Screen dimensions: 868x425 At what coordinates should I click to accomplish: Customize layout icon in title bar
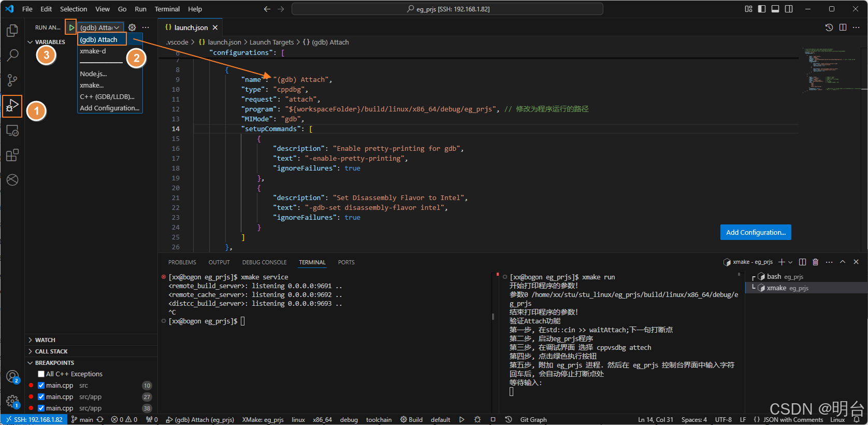click(x=748, y=9)
